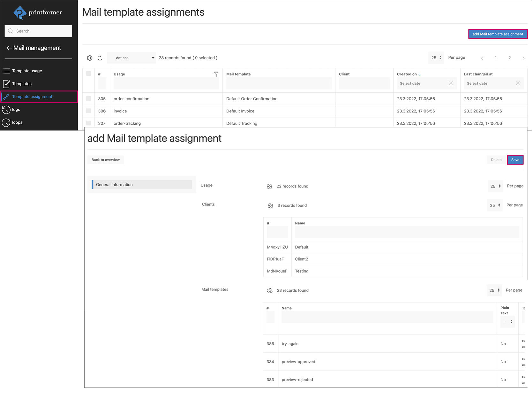Viewport: 532px width, 400px height.
Task: Click the refresh icon next to Actions
Action: click(x=100, y=58)
